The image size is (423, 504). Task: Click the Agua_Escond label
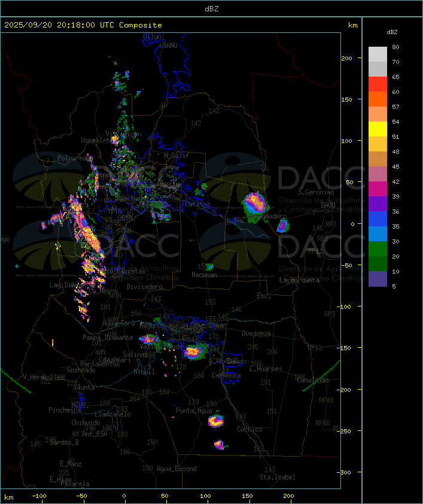(x=176, y=469)
